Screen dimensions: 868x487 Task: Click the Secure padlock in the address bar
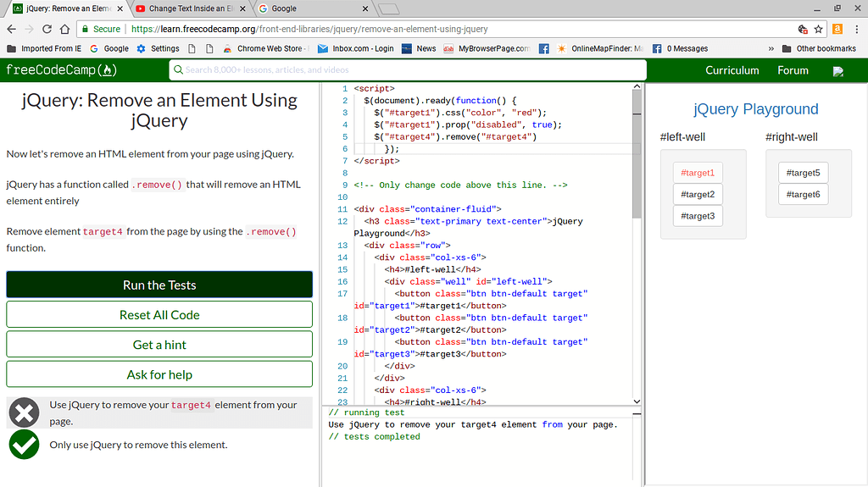click(x=86, y=29)
